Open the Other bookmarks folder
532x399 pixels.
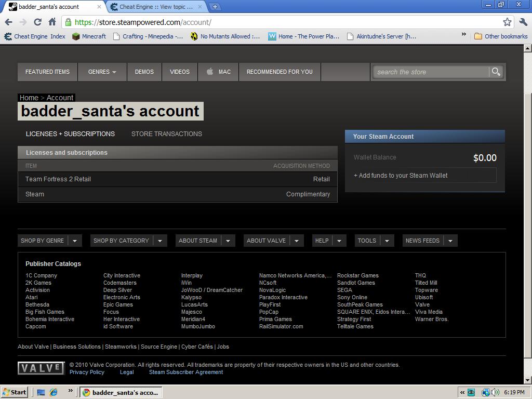click(x=501, y=36)
